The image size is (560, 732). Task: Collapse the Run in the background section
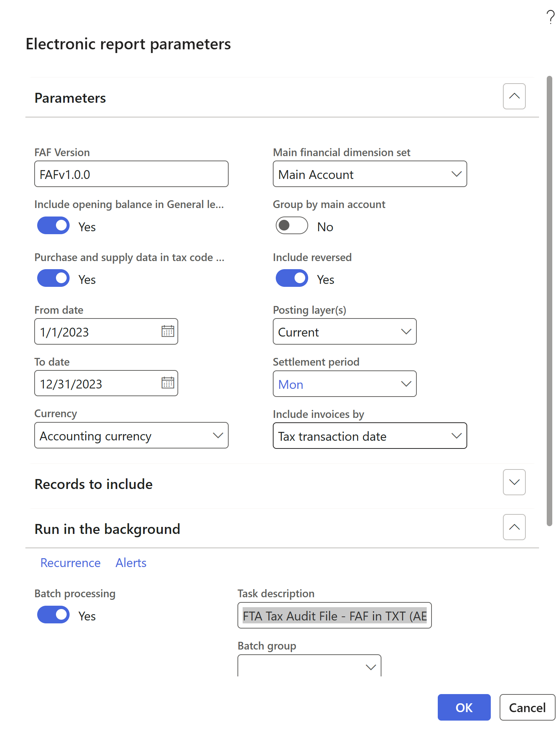514,527
